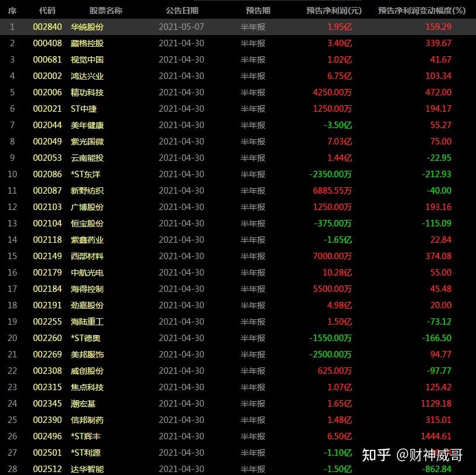This screenshot has height=475, width=476.
Task: Click the 7.03亿 profit value
Action: tap(340, 142)
